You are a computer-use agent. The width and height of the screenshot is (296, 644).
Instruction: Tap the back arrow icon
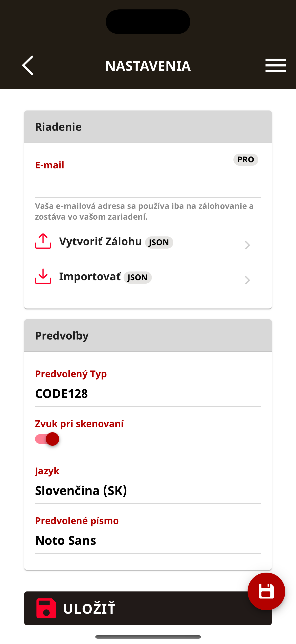(x=28, y=66)
